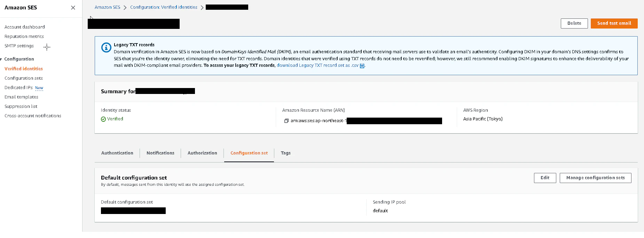Click the Legacy TXT records heading
The image size is (644, 238).
pos(134,45)
